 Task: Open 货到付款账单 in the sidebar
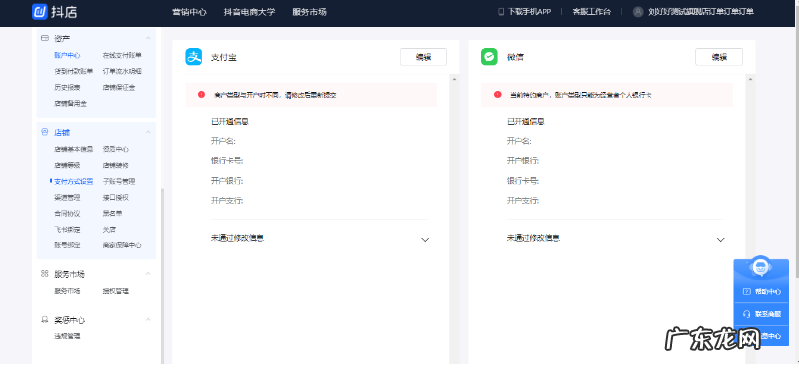pos(74,71)
